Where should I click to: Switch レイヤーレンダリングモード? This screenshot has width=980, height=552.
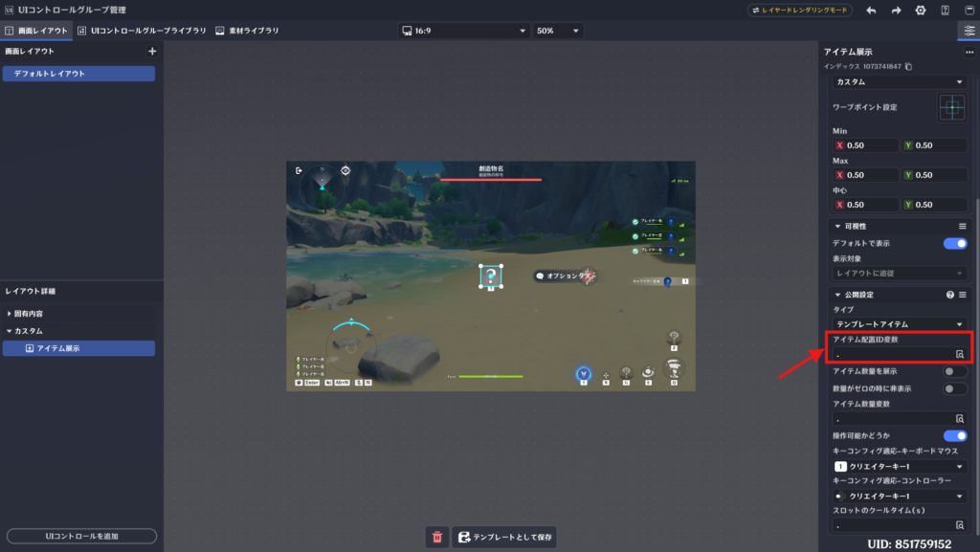[800, 10]
